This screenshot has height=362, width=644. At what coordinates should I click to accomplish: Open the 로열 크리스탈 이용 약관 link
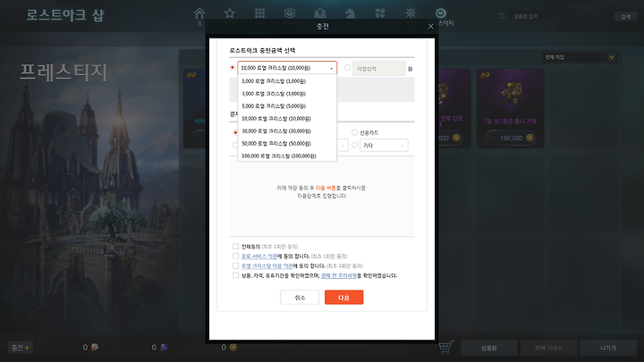(x=267, y=266)
